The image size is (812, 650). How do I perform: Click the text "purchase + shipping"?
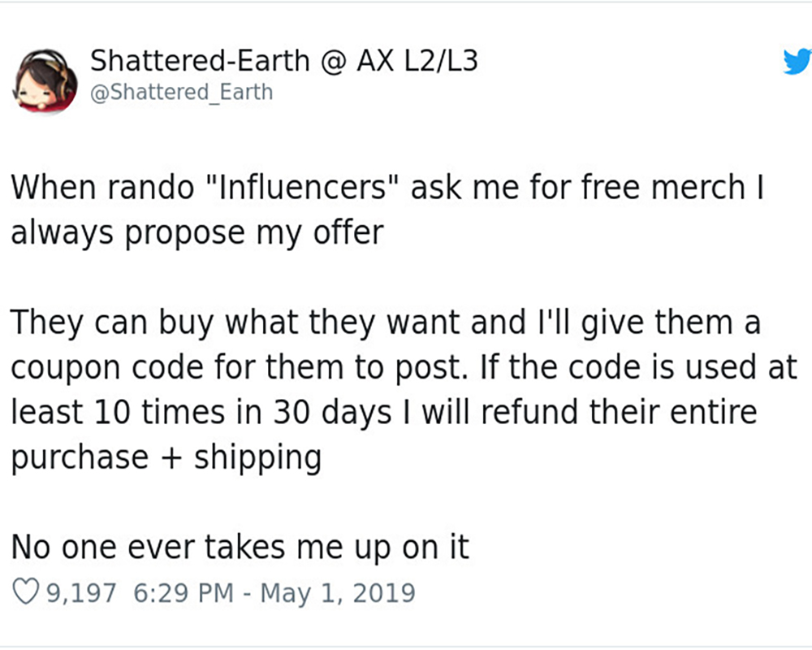[166, 457]
